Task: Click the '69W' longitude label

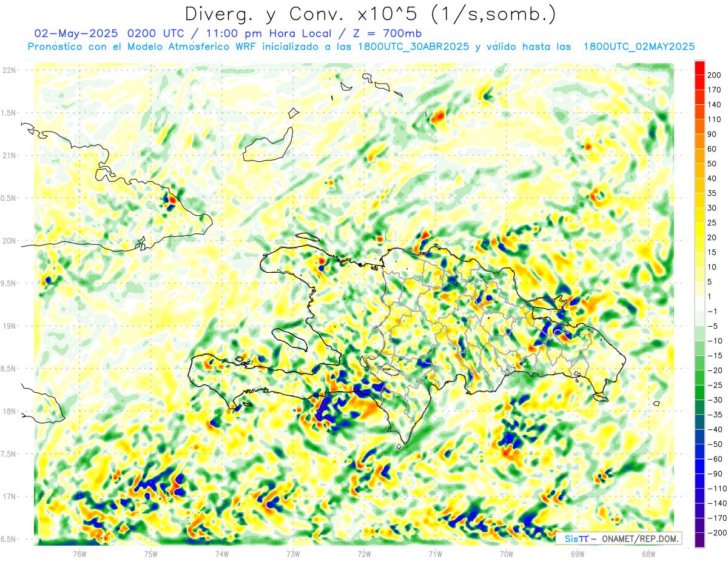Action: click(578, 554)
